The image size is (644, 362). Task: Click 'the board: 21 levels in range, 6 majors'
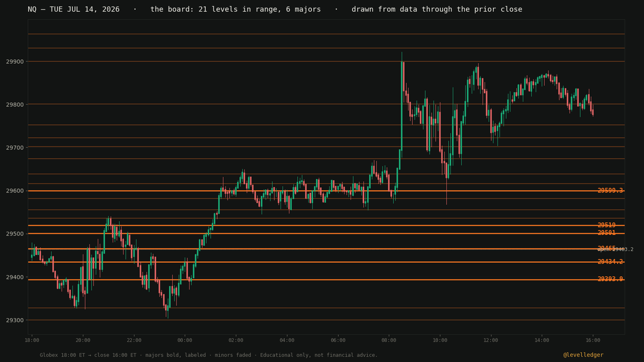click(236, 10)
